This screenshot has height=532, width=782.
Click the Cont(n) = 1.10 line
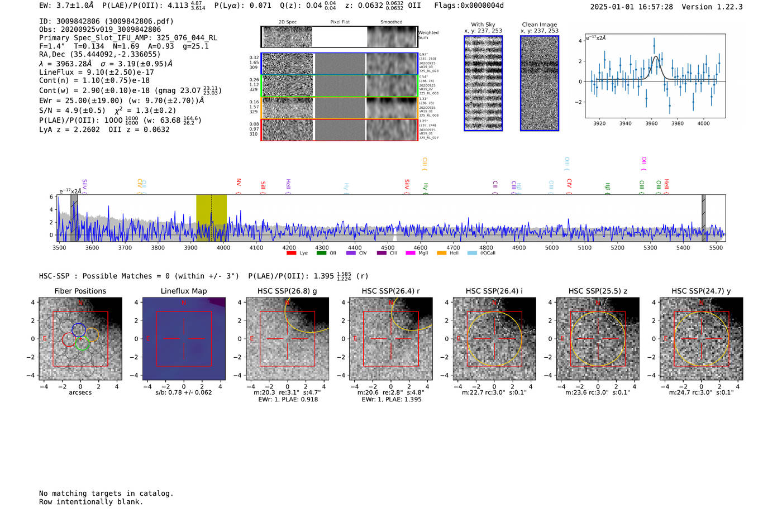pos(94,80)
